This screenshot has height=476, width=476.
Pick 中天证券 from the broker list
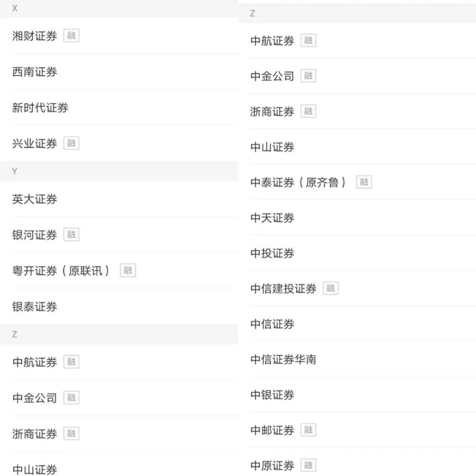(272, 218)
